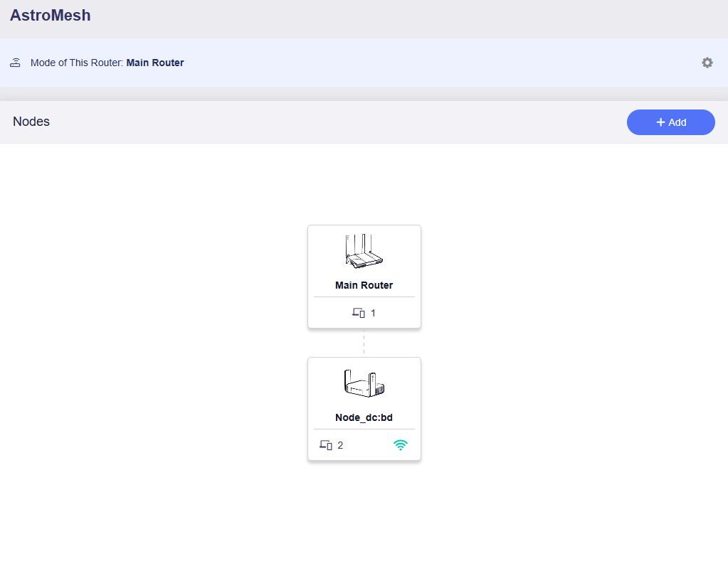The image size is (728, 566).
Task: Click the Main Router name label
Action: pos(364,285)
